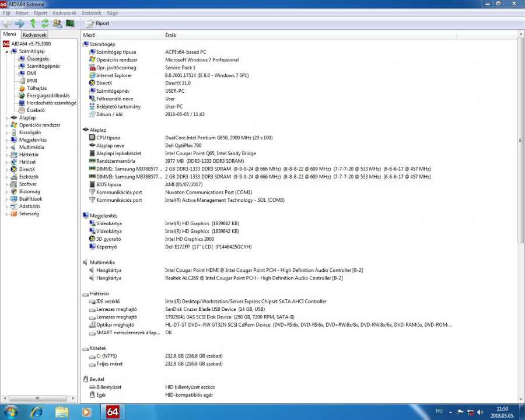Click the Szoftver tree icon
Screen dimensions: 525x420
click(14, 184)
